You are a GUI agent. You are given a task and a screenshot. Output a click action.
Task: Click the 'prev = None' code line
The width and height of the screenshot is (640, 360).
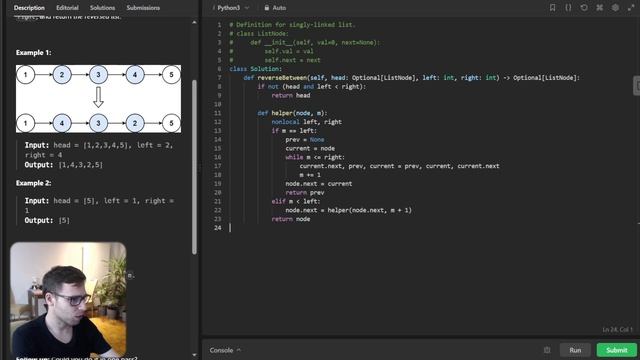pyautogui.click(x=305, y=140)
